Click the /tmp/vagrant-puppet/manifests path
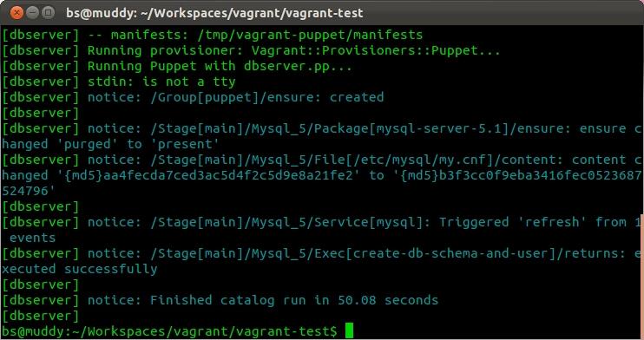644x340 pixels. pos(310,35)
